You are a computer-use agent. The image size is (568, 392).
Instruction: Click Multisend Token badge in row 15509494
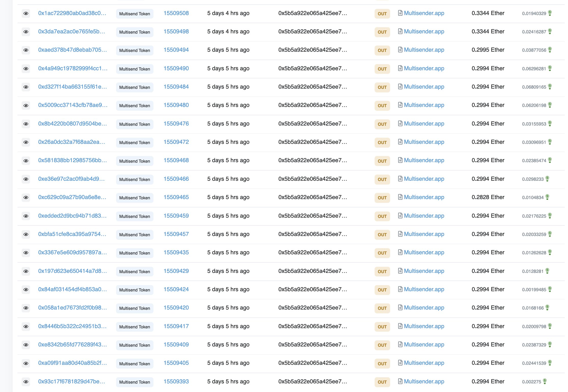pyautogui.click(x=135, y=50)
